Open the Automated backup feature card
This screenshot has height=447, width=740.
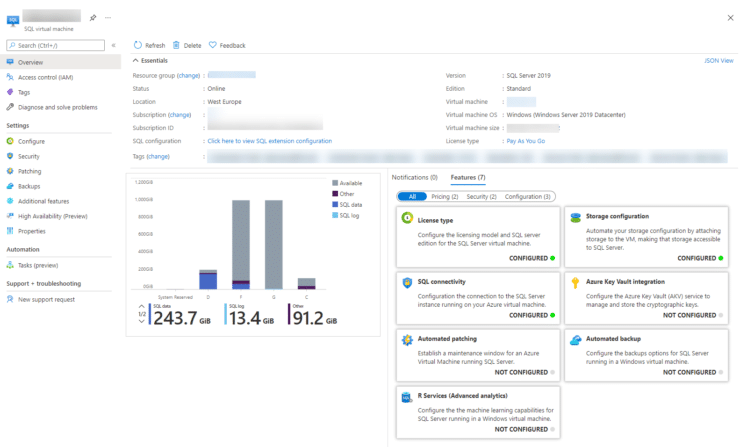647,355
